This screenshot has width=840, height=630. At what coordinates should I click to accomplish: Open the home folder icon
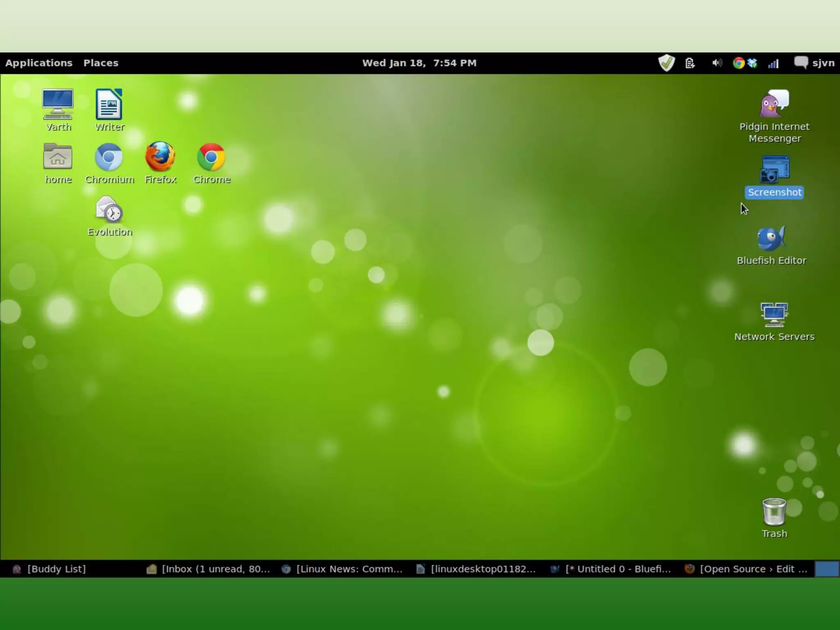click(x=58, y=157)
